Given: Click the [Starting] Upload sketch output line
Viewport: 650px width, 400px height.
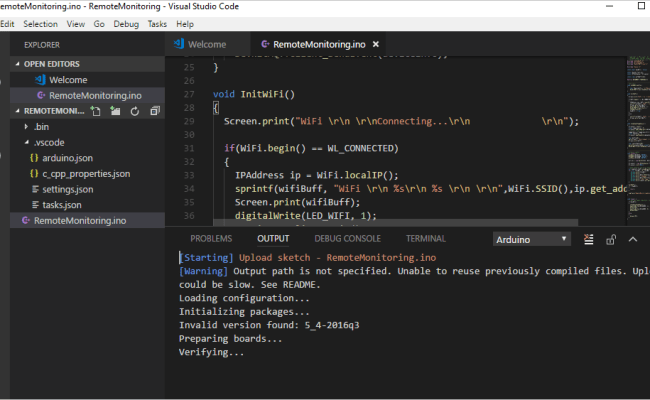Looking at the screenshot, I should point(308,257).
